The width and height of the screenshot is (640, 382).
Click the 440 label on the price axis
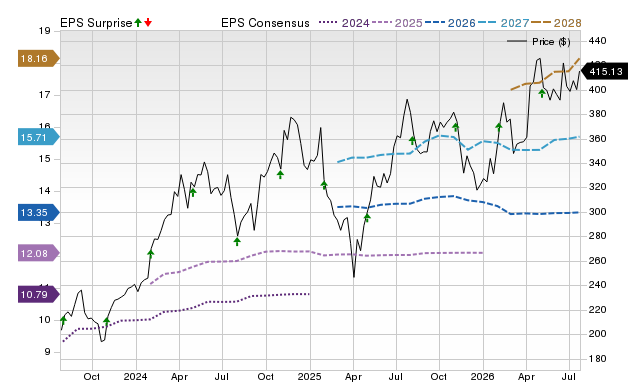[598, 41]
